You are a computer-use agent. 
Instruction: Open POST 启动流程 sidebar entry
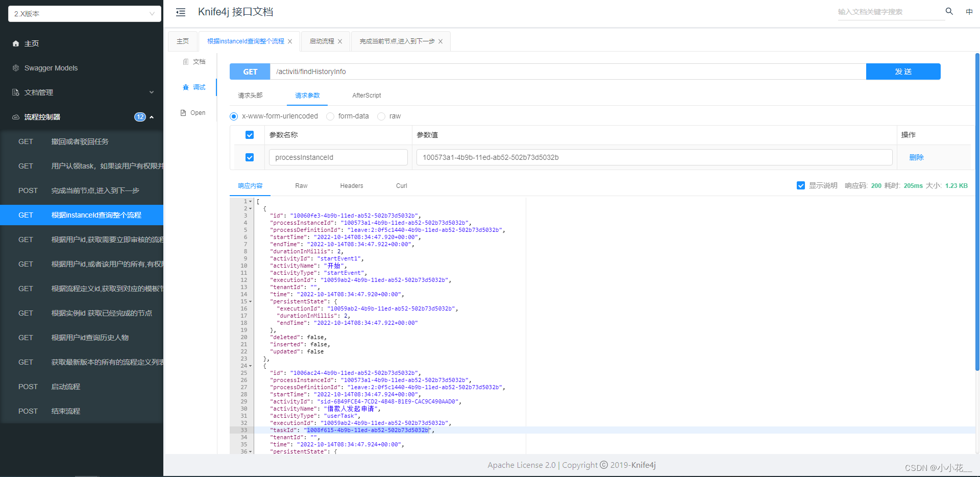click(82, 387)
